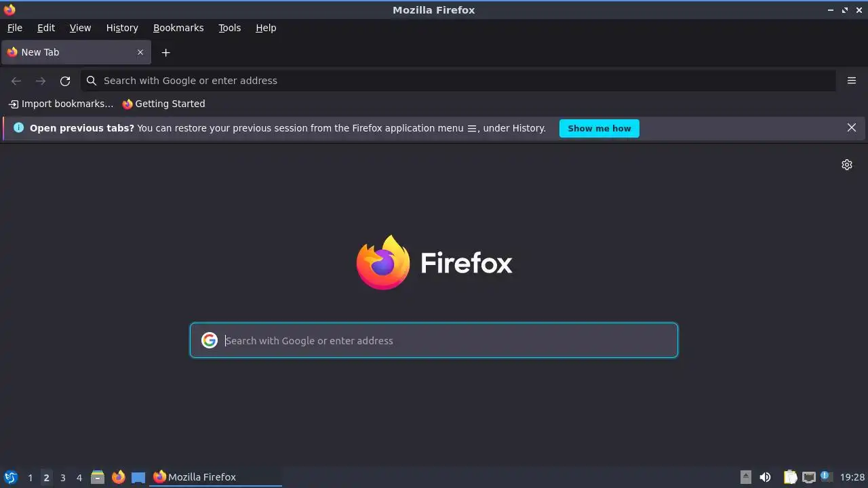
Task: Click Import bookmarks in bookmarks toolbar
Action: 61,104
